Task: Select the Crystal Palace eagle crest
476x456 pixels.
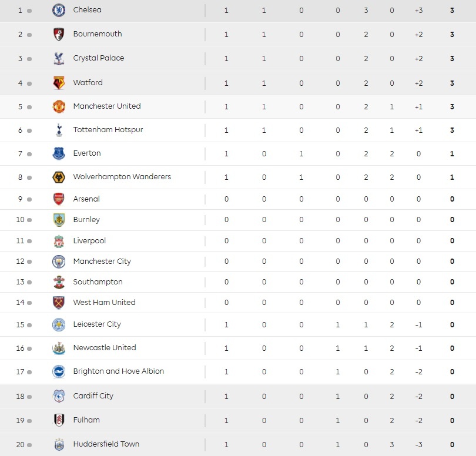Action: [58, 58]
